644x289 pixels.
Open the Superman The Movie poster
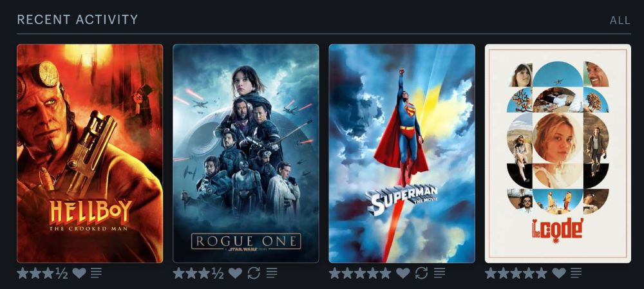click(402, 153)
